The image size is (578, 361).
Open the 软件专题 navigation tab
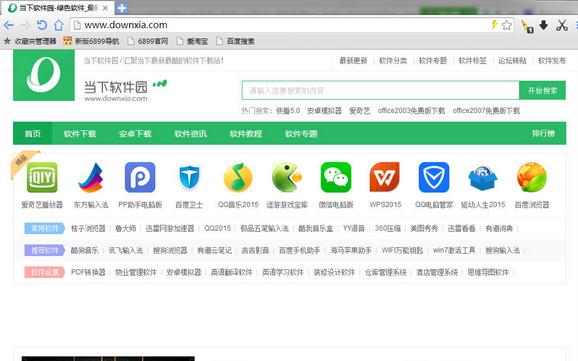pyautogui.click(x=301, y=133)
